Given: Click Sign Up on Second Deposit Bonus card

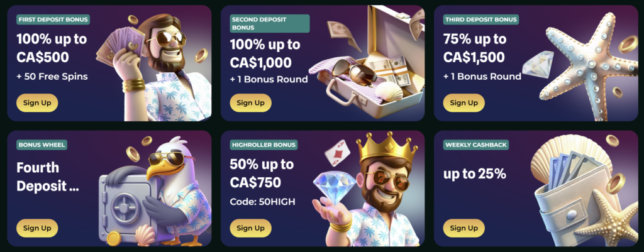Looking at the screenshot, I should click(250, 102).
